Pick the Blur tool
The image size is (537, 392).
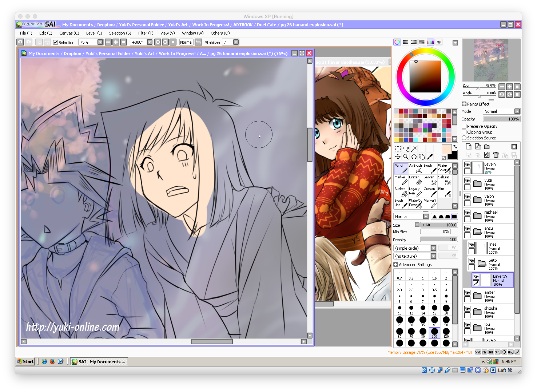[x=444, y=191]
